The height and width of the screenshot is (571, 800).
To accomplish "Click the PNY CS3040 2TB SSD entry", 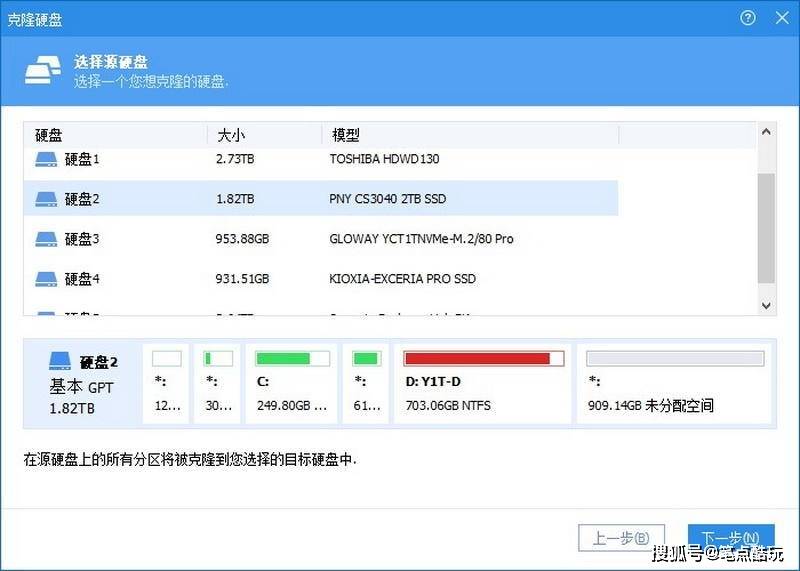I will coord(388,198).
